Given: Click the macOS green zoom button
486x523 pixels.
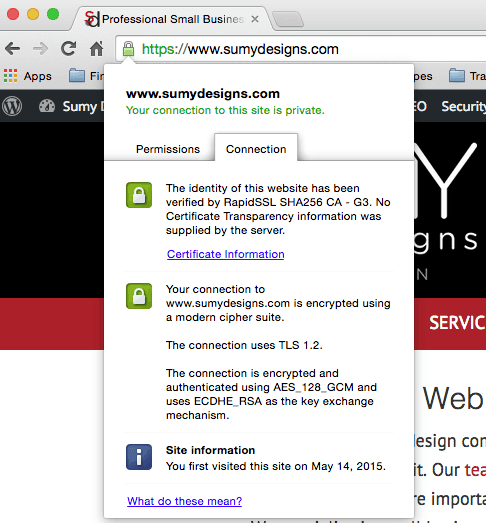Looking at the screenshot, I should click(53, 14).
